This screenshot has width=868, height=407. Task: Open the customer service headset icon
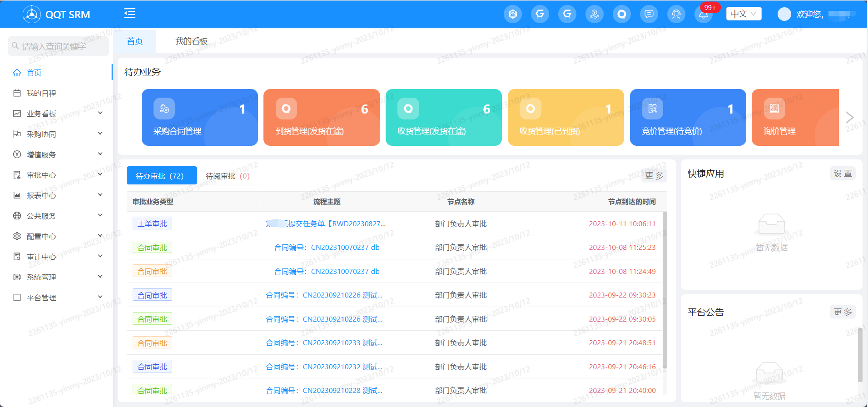(x=676, y=14)
